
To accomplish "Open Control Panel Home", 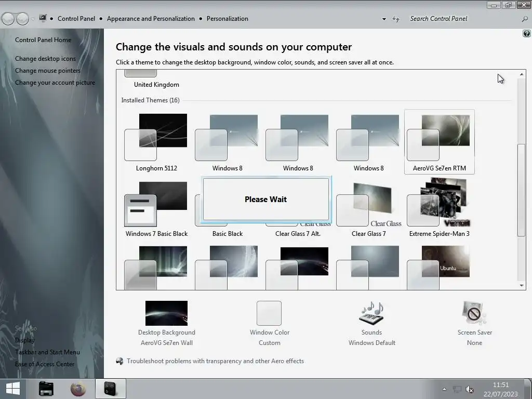I will tap(43, 39).
